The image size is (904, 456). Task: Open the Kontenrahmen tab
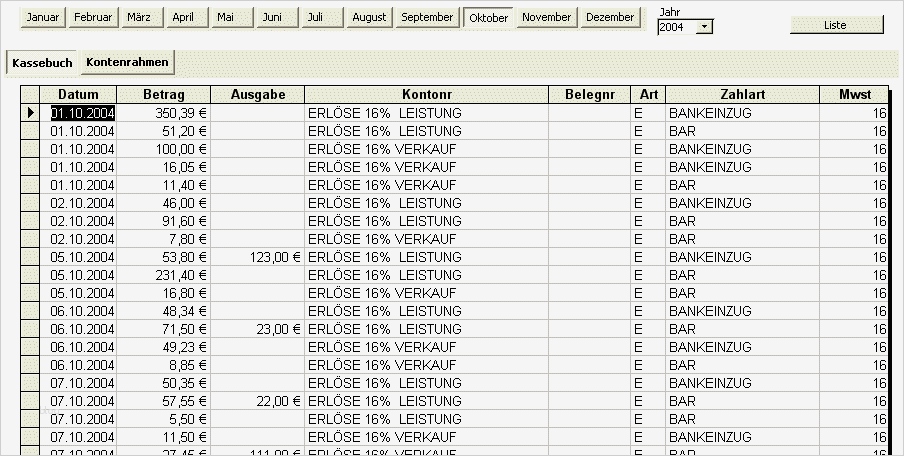click(127, 62)
